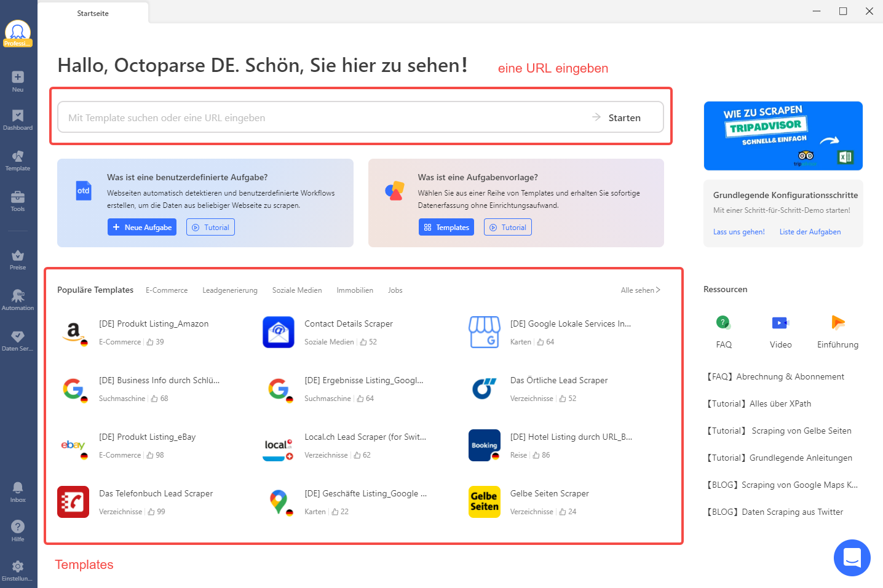883x588 pixels.
Task: Open Gelbe Seiten Scraper icon
Action: pos(485,502)
